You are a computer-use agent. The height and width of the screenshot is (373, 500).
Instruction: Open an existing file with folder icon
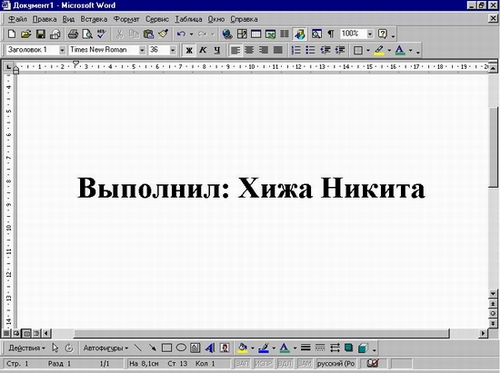point(26,34)
